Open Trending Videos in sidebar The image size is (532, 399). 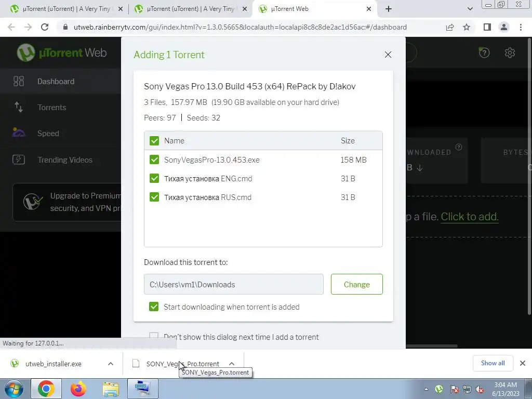point(60,159)
